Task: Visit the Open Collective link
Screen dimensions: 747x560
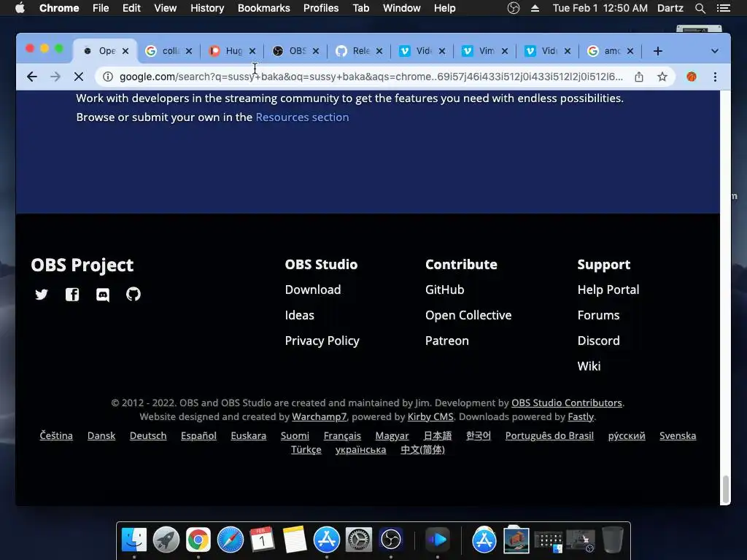Action: tap(468, 315)
